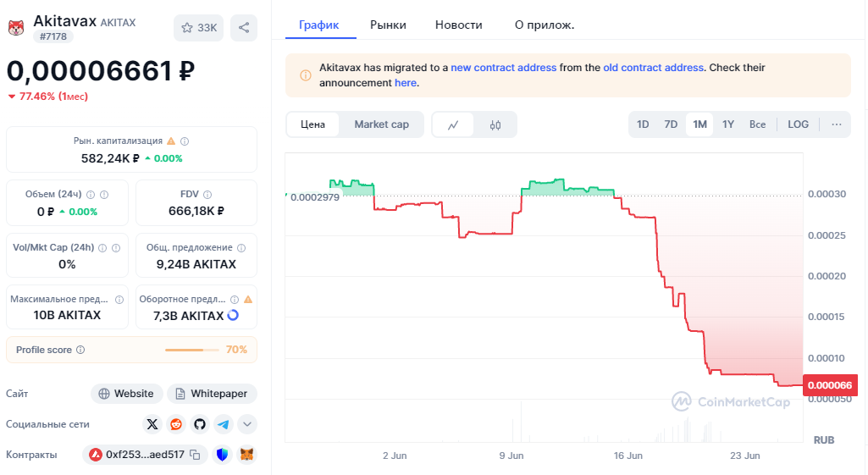Image resolution: width=868 pixels, height=475 pixels.
Task: Add token to MetaMask via fox icon
Action: [x=246, y=455]
